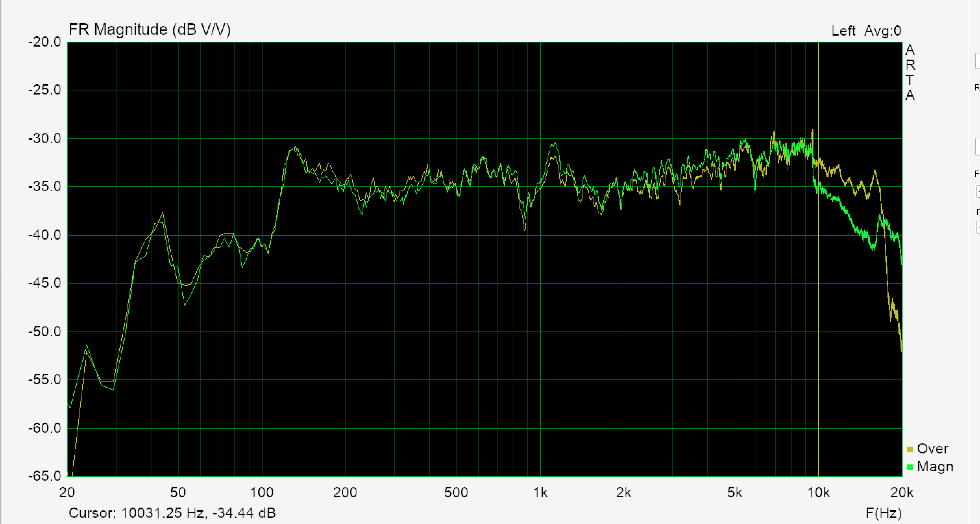Click the green Magn legend swatch
980x524 pixels.
click(910, 467)
